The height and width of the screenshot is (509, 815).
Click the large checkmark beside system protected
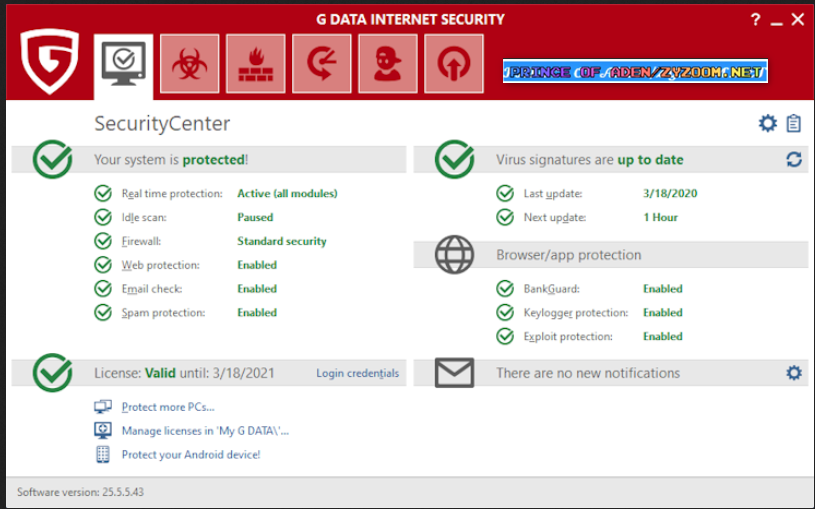coord(52,159)
